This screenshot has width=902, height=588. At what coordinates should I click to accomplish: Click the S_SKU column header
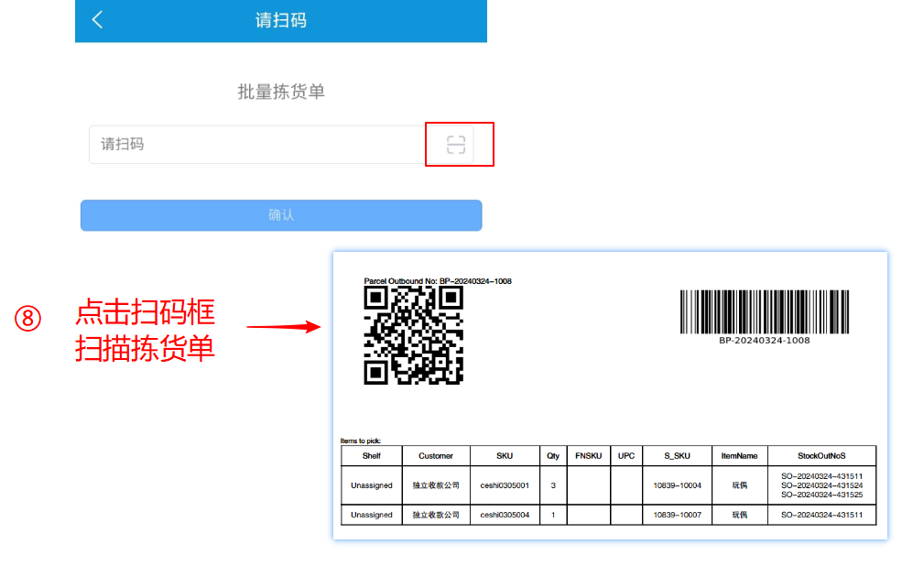coord(677,456)
